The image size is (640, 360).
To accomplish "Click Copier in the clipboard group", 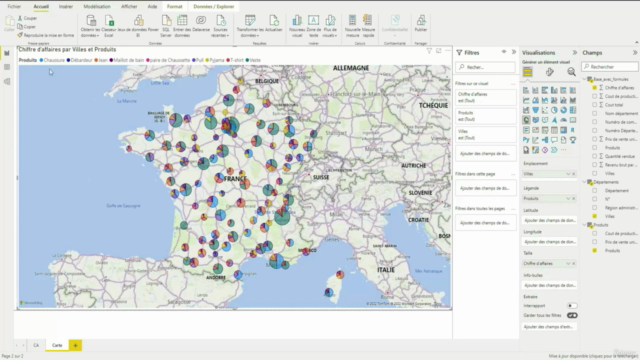I will (27, 27).
